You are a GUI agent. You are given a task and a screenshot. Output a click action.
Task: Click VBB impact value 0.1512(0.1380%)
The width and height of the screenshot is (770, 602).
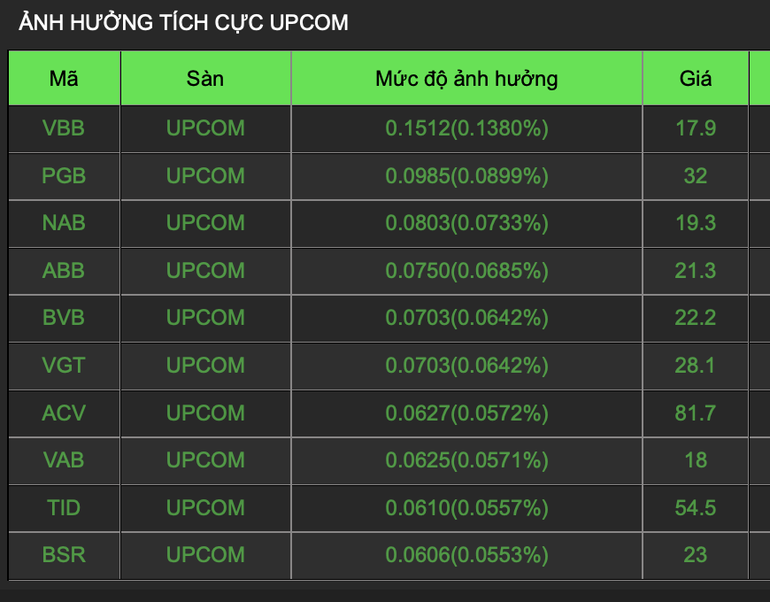[x=466, y=128]
